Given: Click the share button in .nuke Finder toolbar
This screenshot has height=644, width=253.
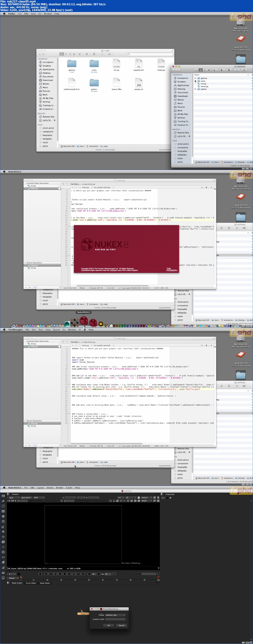Looking at the screenshot, I should point(102,54).
